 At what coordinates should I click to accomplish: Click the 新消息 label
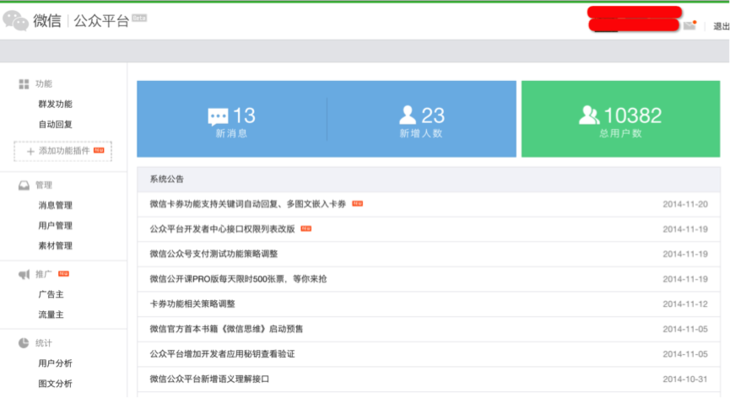(x=231, y=134)
